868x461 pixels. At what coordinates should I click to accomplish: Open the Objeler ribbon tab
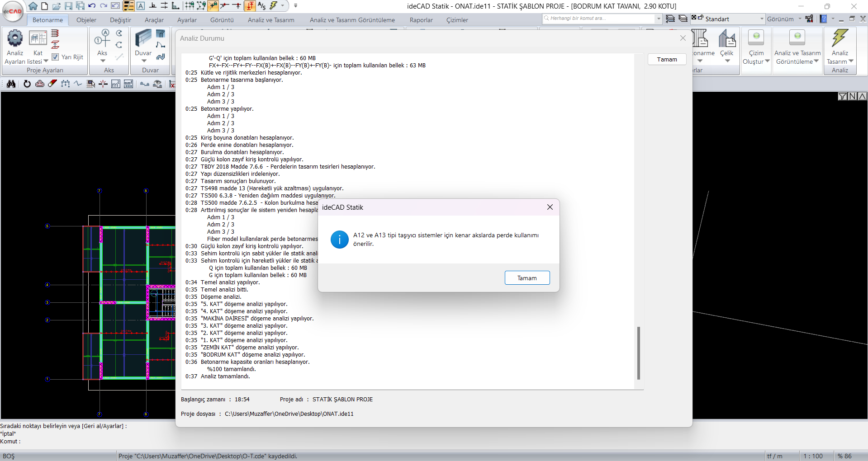(86, 20)
